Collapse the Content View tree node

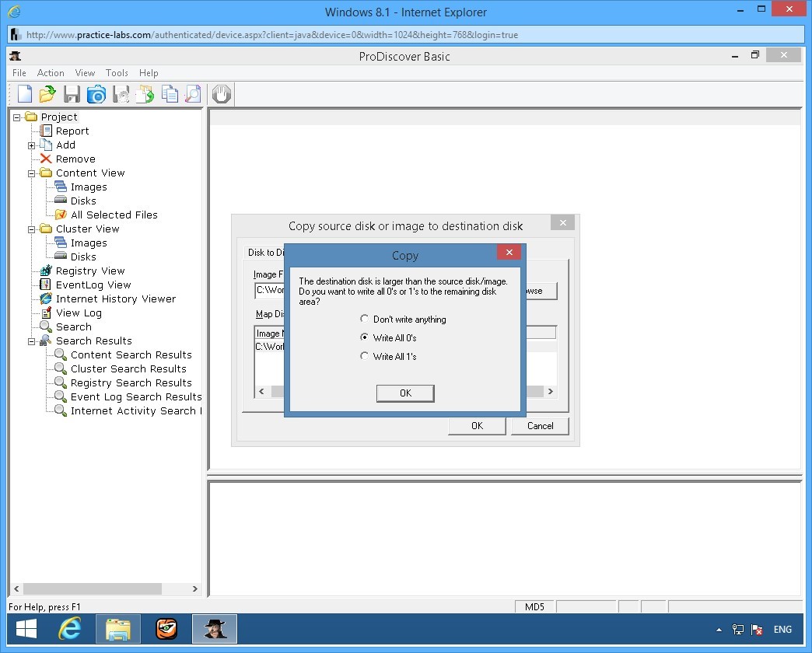[32, 173]
